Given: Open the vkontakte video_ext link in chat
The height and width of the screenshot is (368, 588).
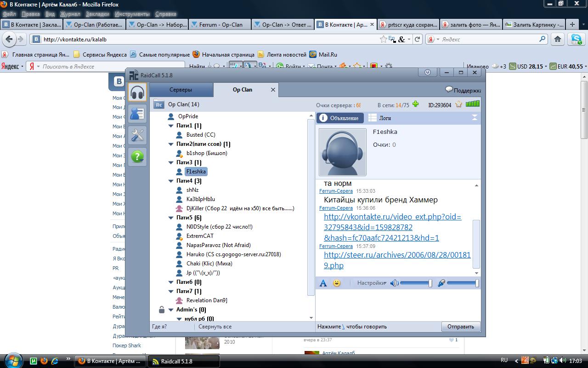Looking at the screenshot, I should point(392,227).
